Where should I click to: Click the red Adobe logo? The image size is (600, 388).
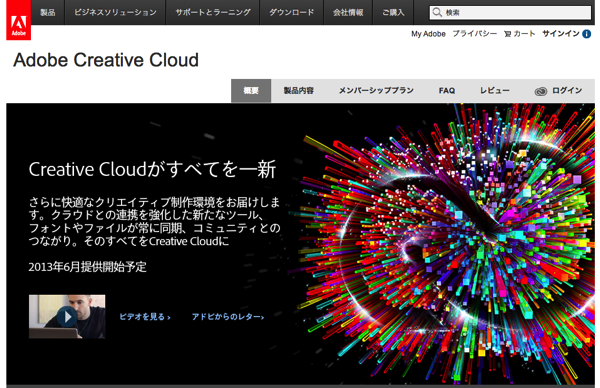[18, 20]
